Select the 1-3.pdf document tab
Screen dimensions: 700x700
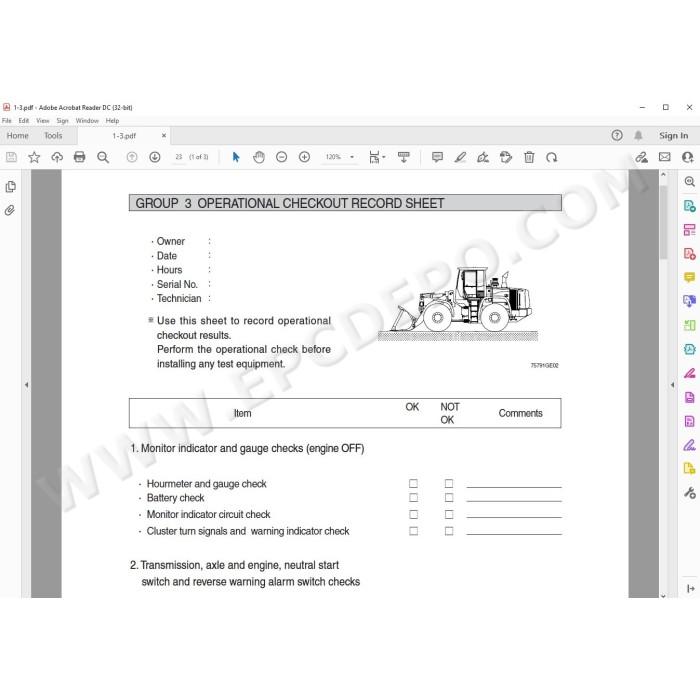tap(124, 136)
